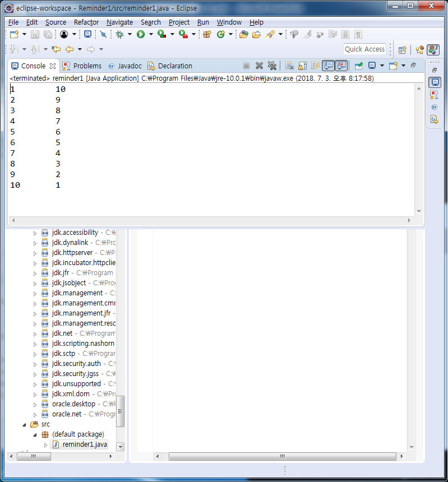Toggle Skip All Breakpoints icon
This screenshot has width=448, height=482.
(103, 34)
